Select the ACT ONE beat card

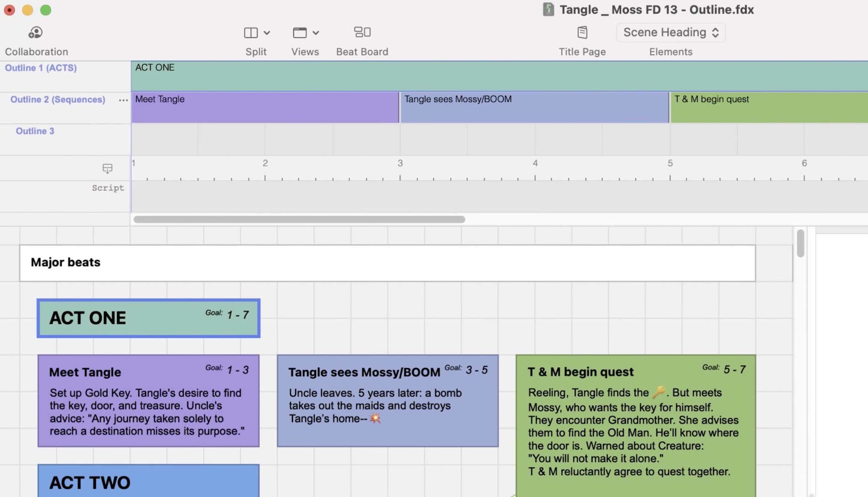click(148, 318)
